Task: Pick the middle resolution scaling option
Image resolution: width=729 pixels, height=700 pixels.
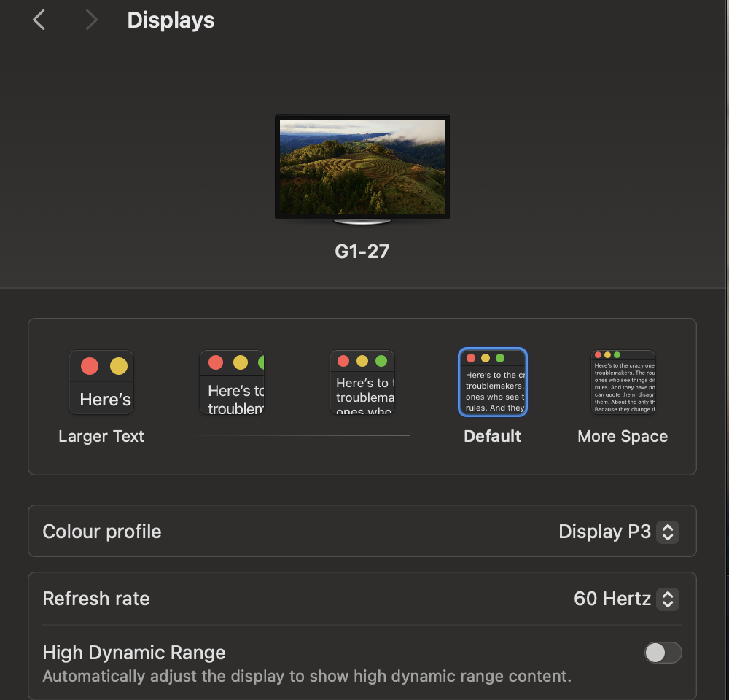Action: [x=362, y=381]
